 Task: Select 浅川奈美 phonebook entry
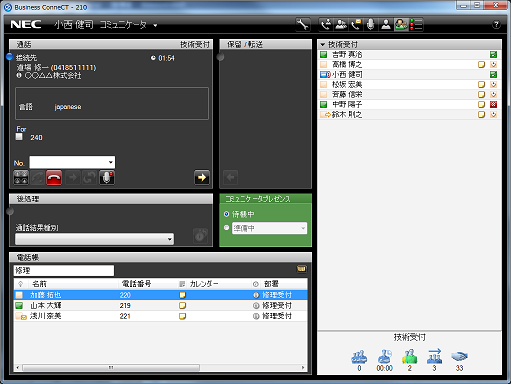pos(160,316)
